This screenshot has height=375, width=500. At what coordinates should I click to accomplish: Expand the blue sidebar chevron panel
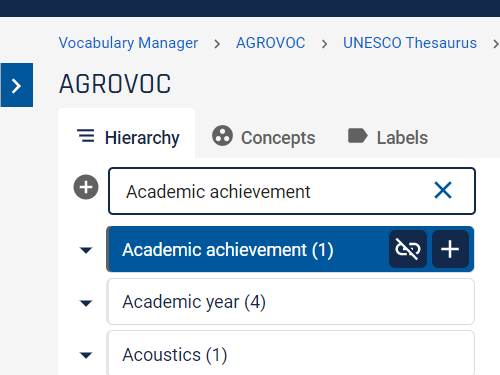pos(17,85)
